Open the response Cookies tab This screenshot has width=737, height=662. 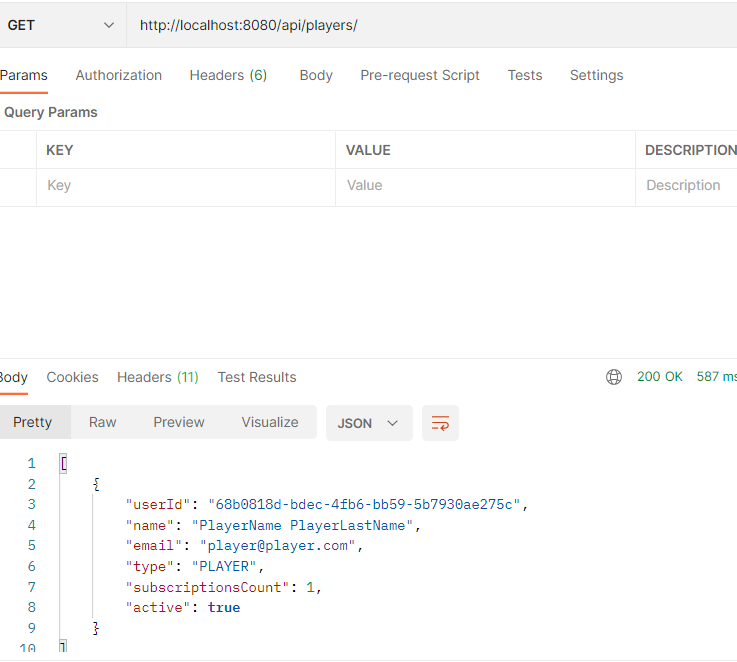tap(72, 377)
